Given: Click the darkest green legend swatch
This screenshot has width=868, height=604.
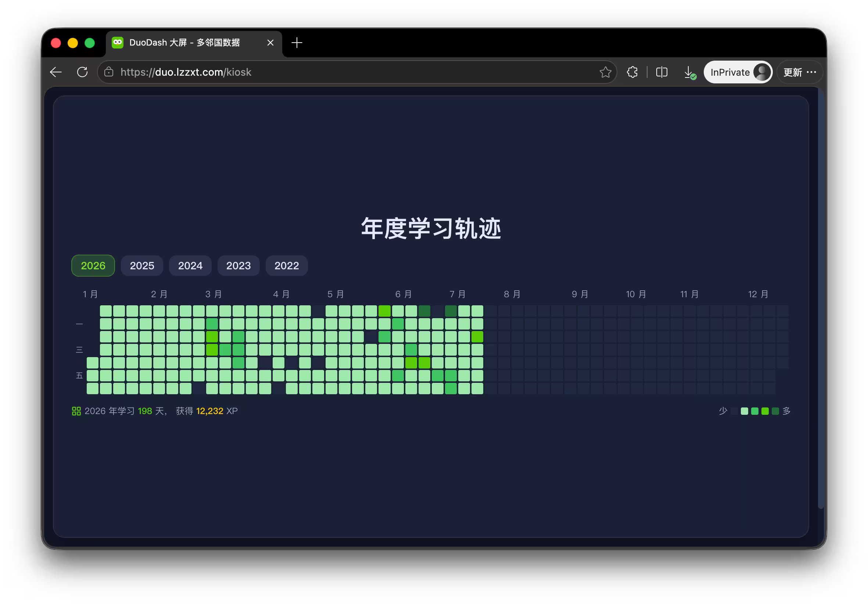Looking at the screenshot, I should pyautogui.click(x=775, y=411).
